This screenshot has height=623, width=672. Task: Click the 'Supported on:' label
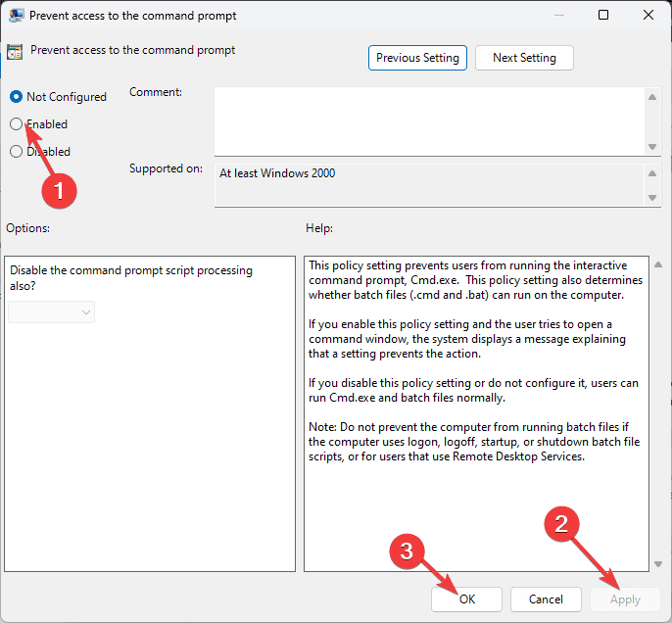point(166,168)
